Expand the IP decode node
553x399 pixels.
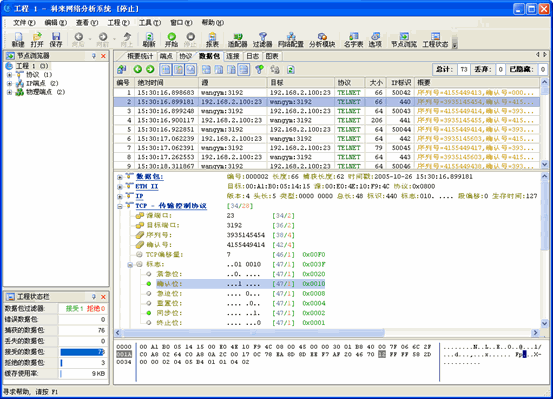click(120, 197)
